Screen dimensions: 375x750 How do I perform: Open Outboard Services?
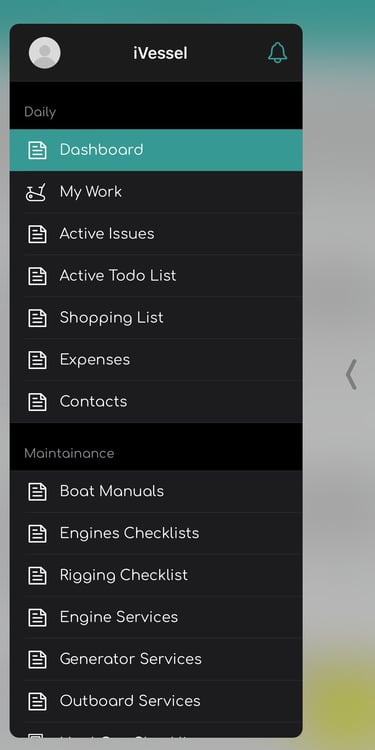coord(156,701)
